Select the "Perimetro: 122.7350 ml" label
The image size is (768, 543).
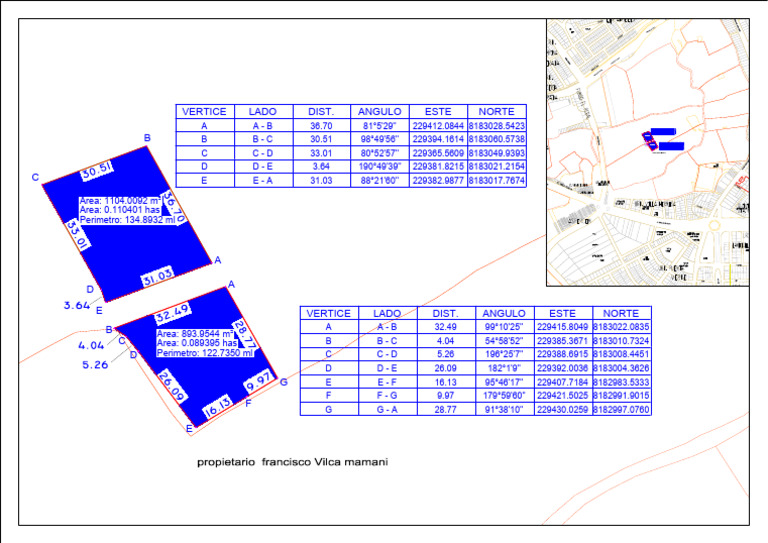click(205, 353)
